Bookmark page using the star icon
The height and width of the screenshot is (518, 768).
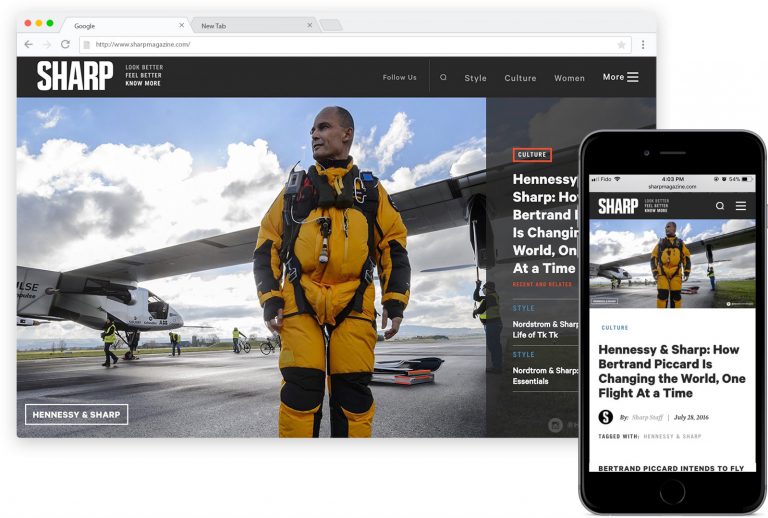tap(621, 45)
